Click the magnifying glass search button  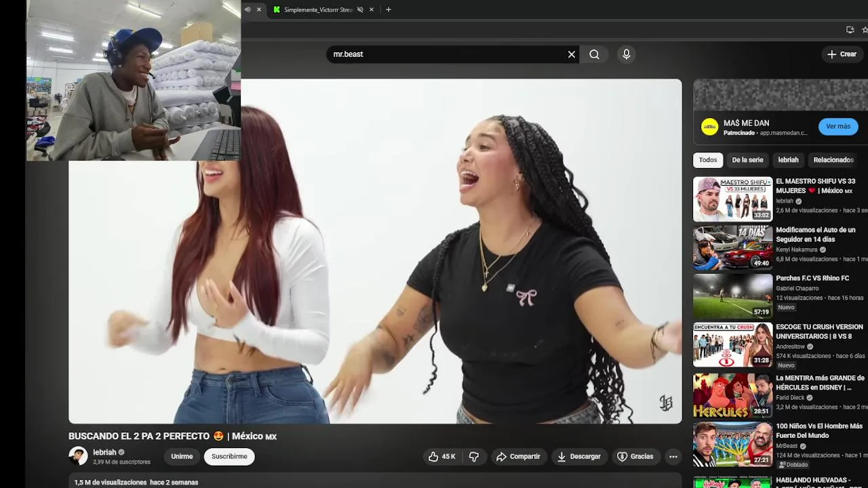click(x=594, y=54)
